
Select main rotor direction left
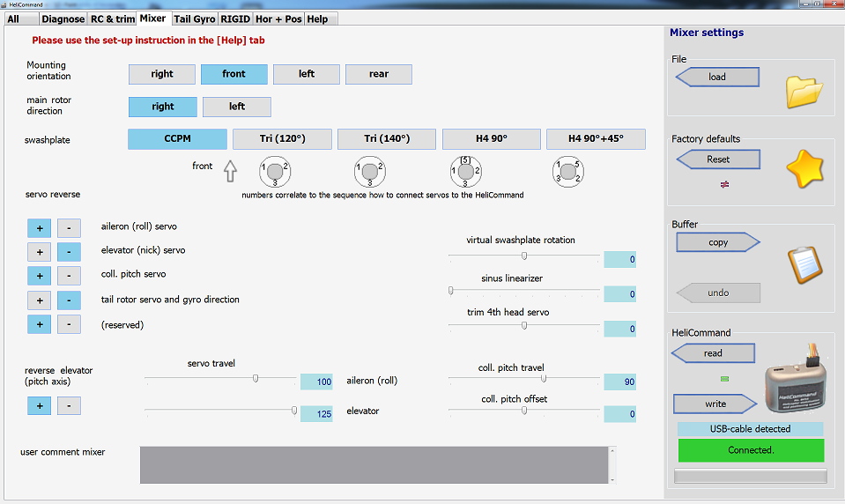click(236, 107)
